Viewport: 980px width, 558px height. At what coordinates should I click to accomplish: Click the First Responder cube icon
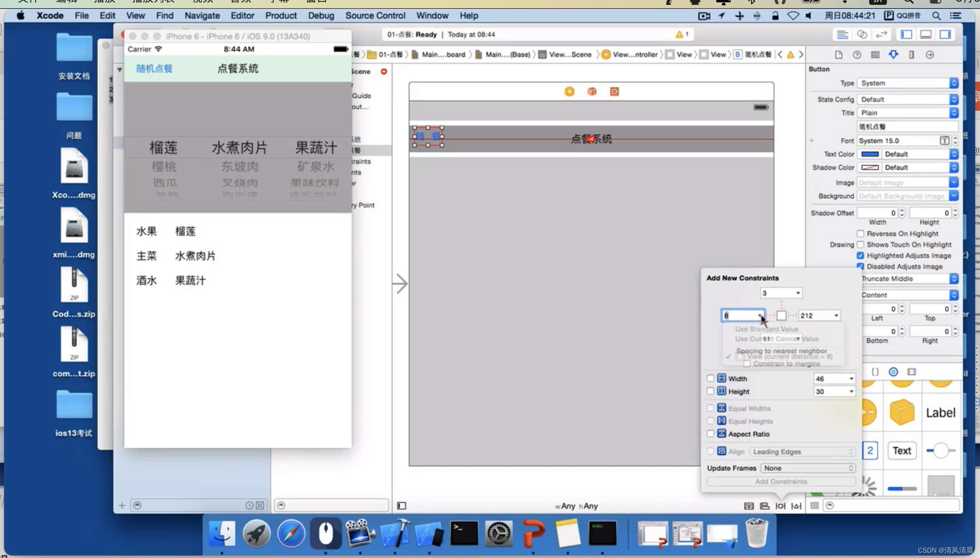pyautogui.click(x=592, y=92)
